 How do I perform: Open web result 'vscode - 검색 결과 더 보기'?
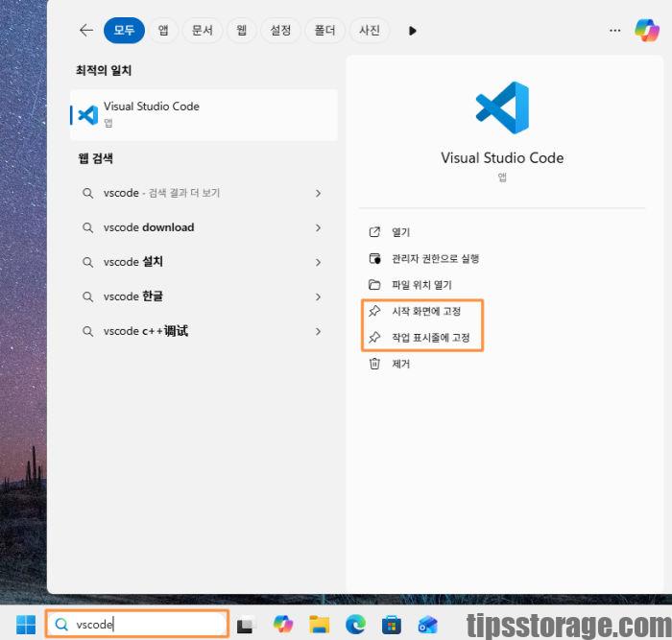[202, 193]
